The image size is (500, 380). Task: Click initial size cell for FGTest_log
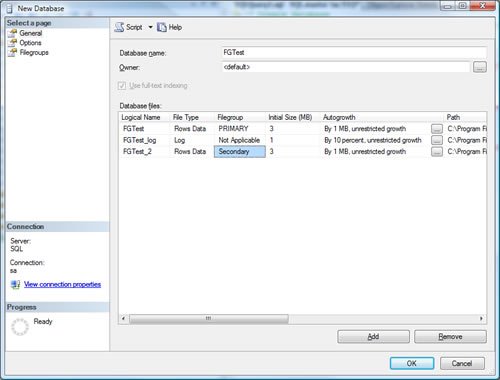coord(293,140)
